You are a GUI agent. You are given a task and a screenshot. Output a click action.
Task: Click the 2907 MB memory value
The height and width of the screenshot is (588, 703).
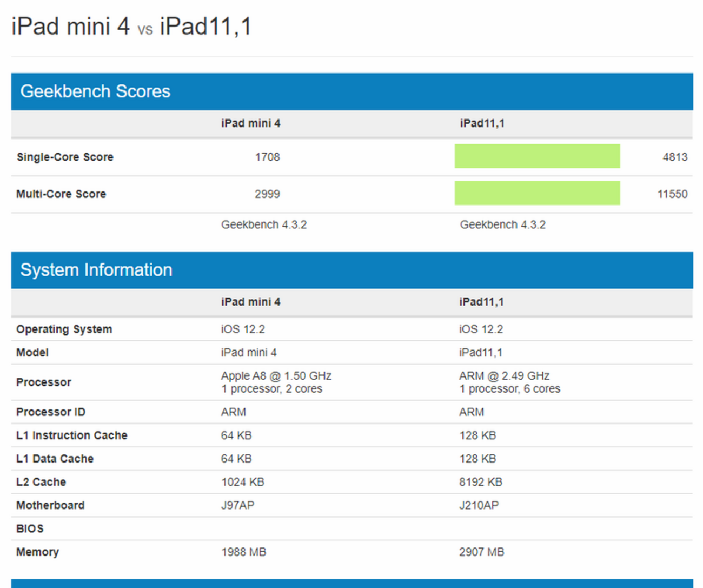tap(482, 552)
